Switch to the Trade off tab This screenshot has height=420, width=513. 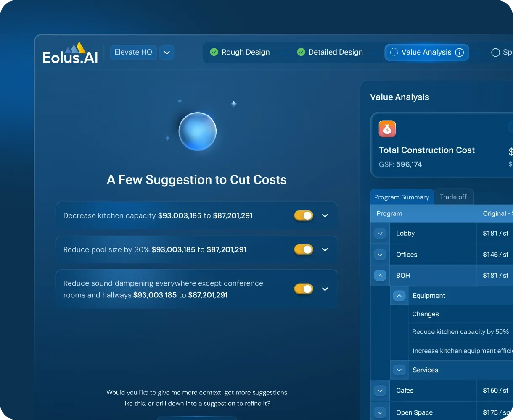pyautogui.click(x=453, y=197)
